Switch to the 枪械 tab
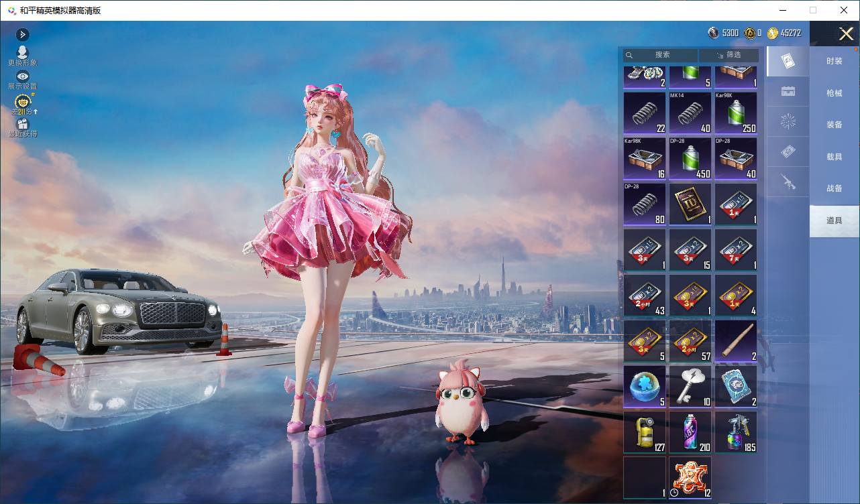 [835, 93]
